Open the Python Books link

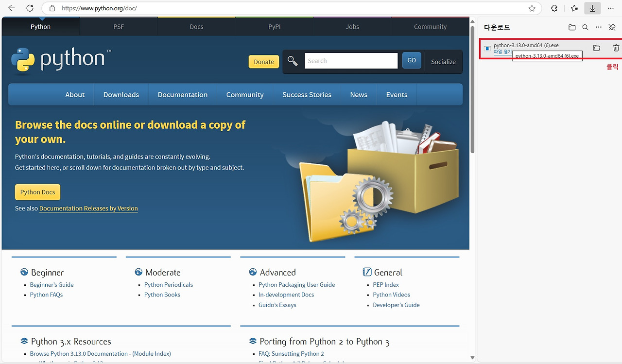162,295
